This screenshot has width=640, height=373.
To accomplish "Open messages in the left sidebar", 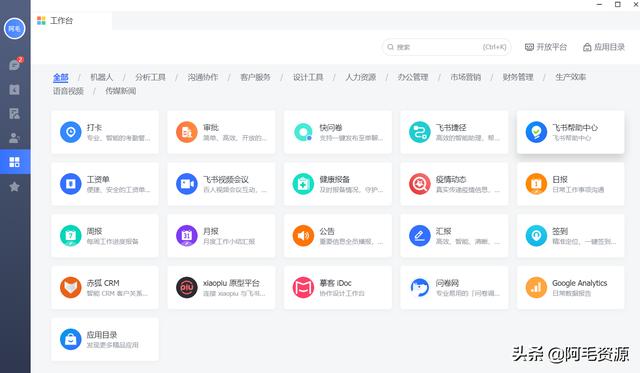I will tap(15, 65).
